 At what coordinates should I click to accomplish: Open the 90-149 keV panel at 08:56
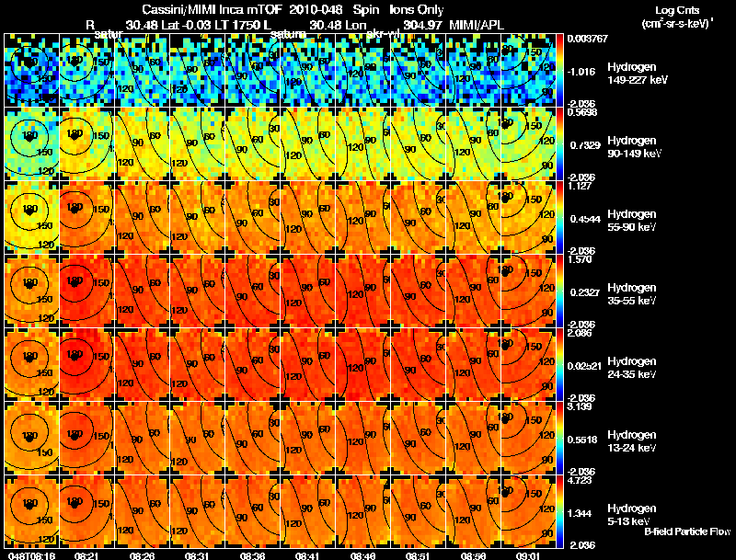(473, 143)
